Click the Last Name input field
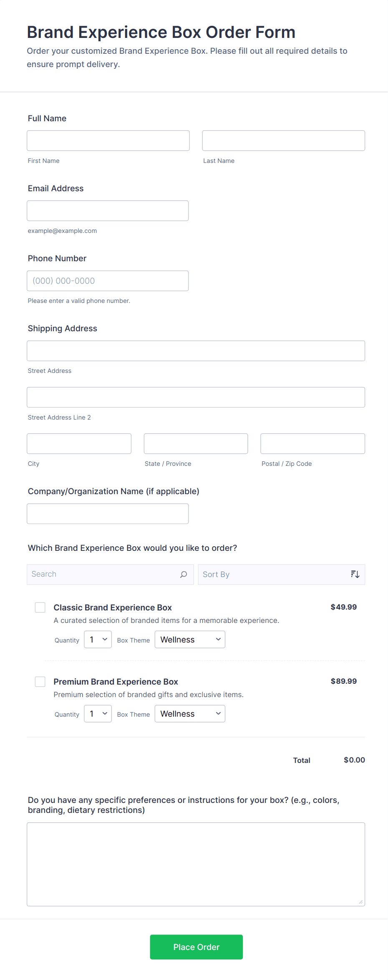 (x=283, y=141)
